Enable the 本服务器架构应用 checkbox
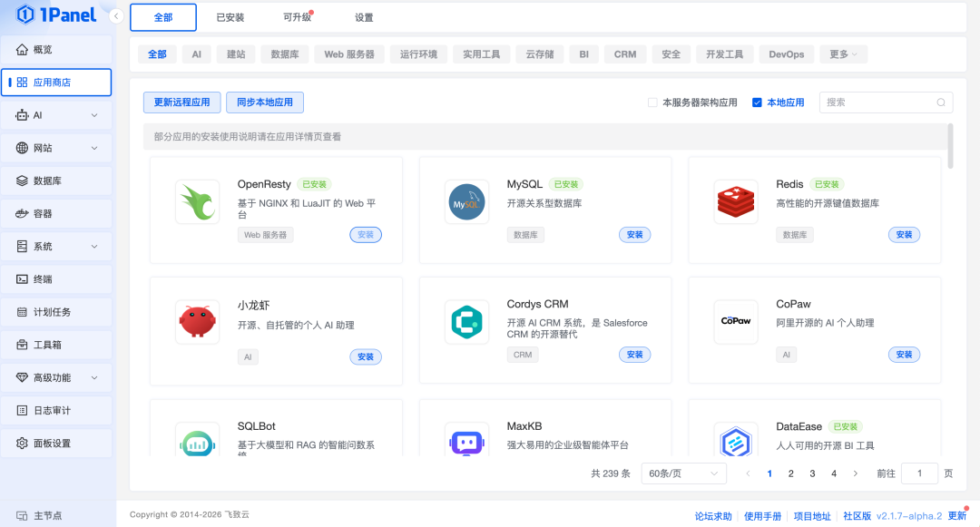 point(651,102)
